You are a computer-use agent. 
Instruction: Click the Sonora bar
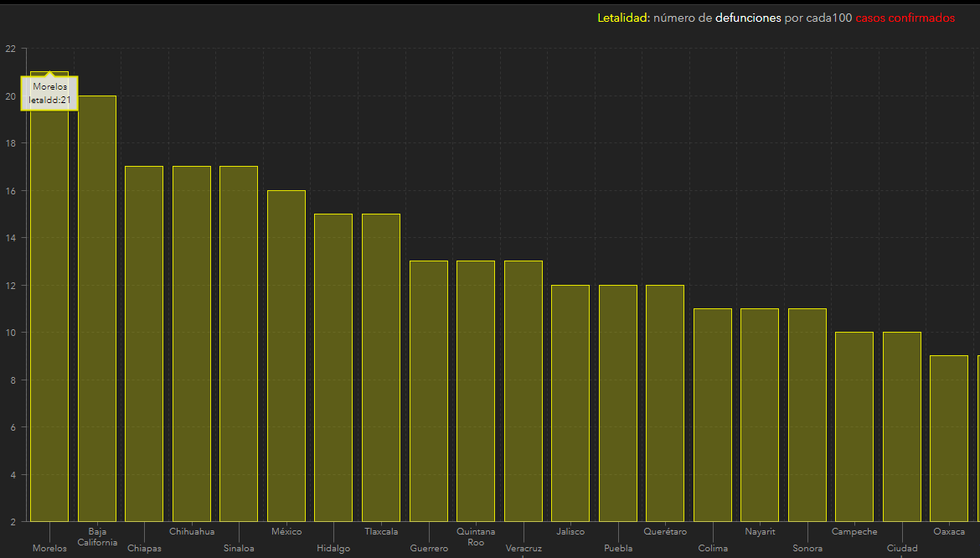(807, 415)
